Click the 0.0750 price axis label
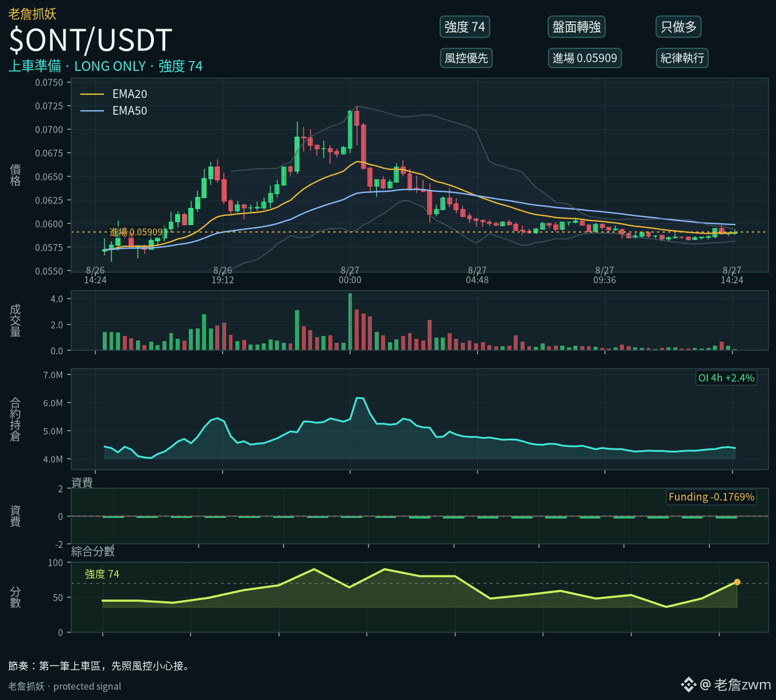Image resolution: width=776 pixels, height=700 pixels. point(49,83)
